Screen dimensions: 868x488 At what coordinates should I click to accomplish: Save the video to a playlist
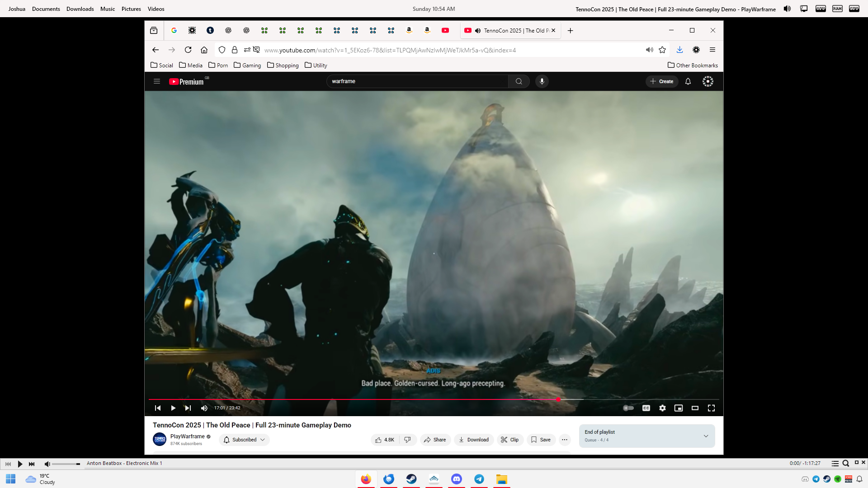point(541,440)
